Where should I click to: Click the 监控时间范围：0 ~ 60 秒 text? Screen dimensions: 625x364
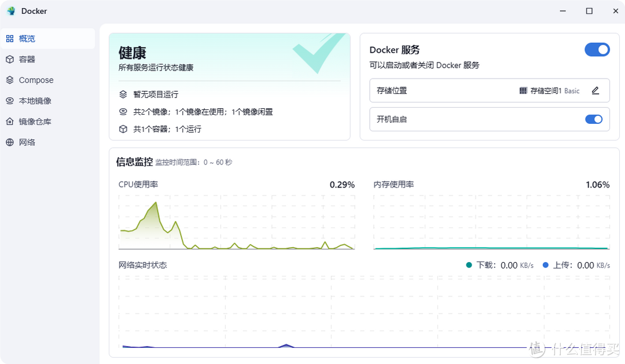[194, 162]
